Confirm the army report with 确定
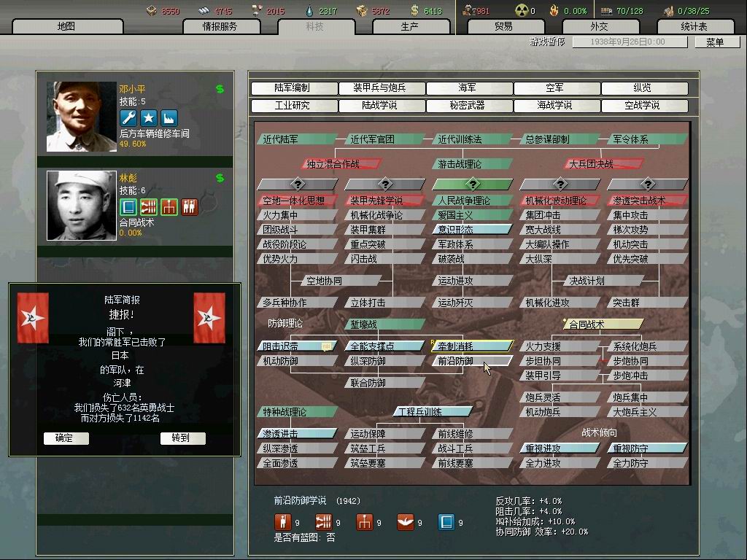 [x=66, y=438]
